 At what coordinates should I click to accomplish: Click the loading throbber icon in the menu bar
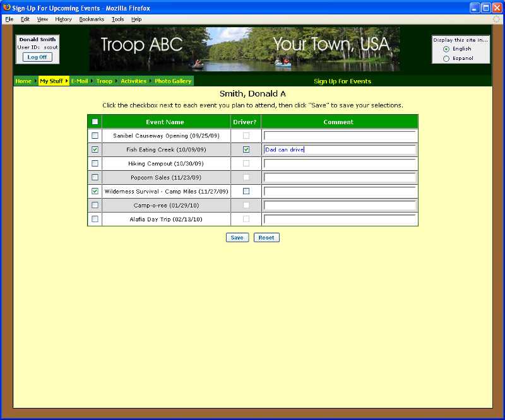click(x=497, y=19)
